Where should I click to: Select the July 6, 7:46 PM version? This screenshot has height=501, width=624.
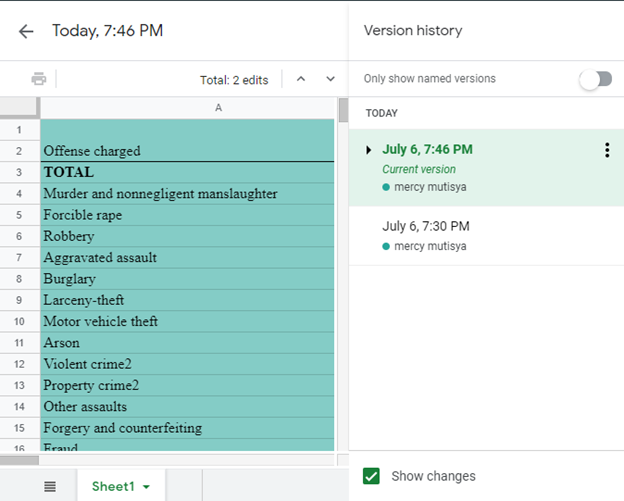[x=486, y=167]
